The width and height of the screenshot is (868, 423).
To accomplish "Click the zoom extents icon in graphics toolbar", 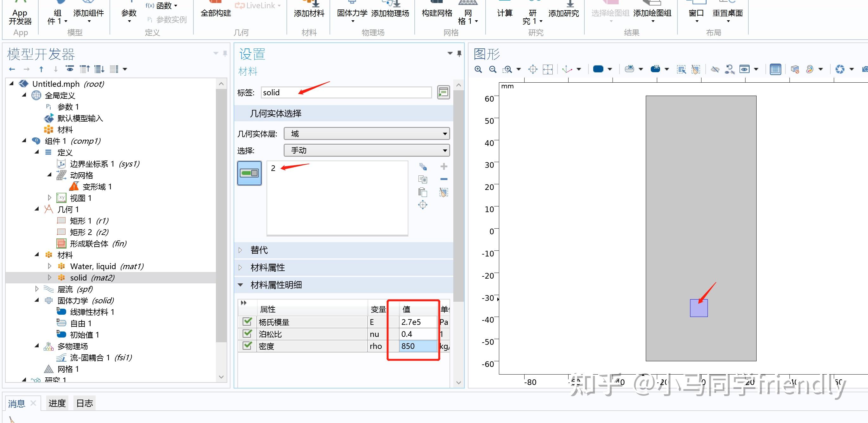I will click(548, 69).
